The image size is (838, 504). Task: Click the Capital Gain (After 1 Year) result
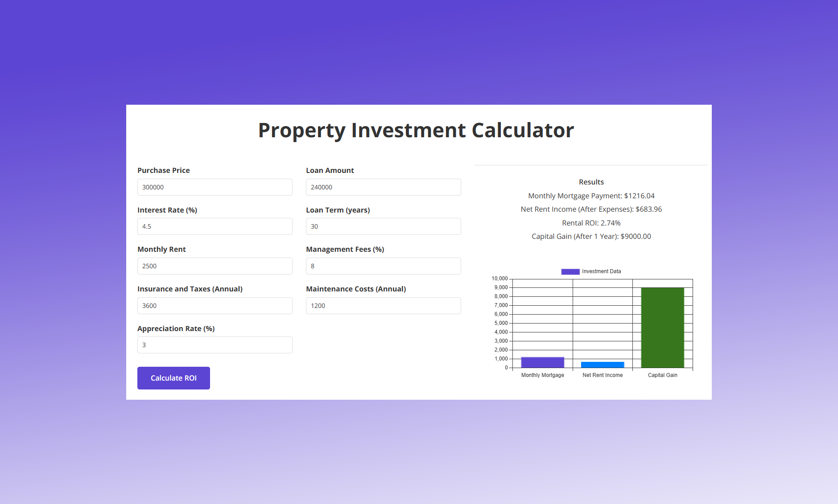tap(591, 236)
